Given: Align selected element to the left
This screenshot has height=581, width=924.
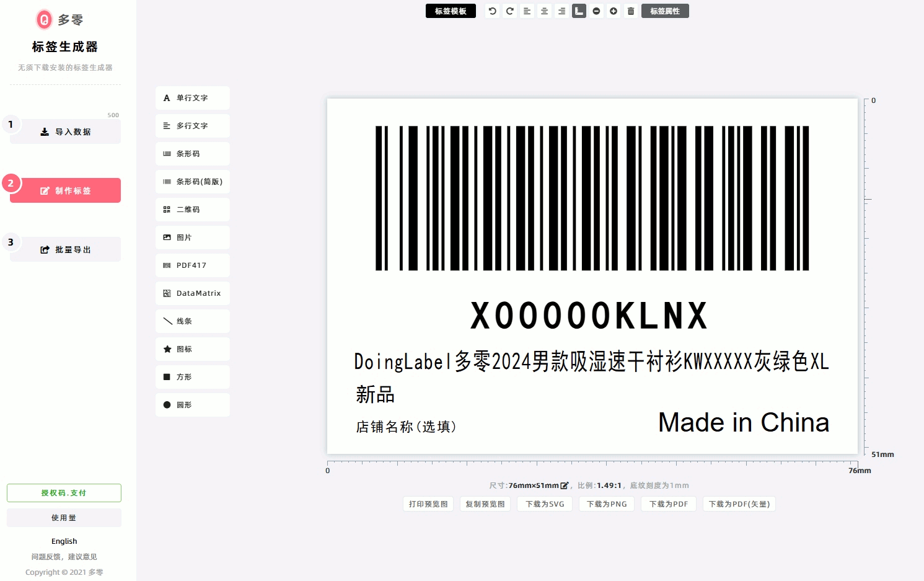Looking at the screenshot, I should pos(527,11).
